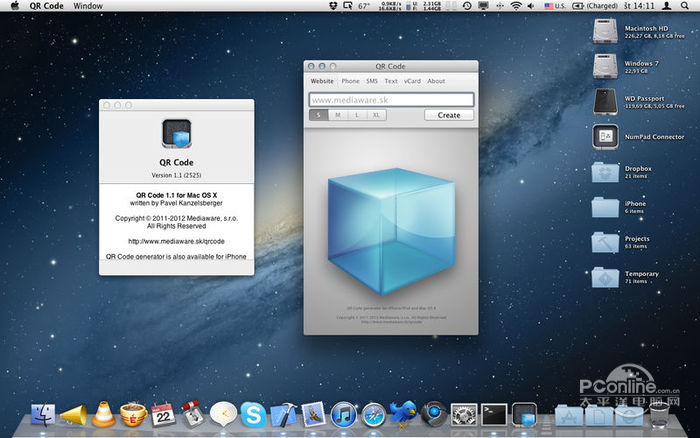Switch to the vCard tab
The height and width of the screenshot is (438, 700).
(412, 81)
